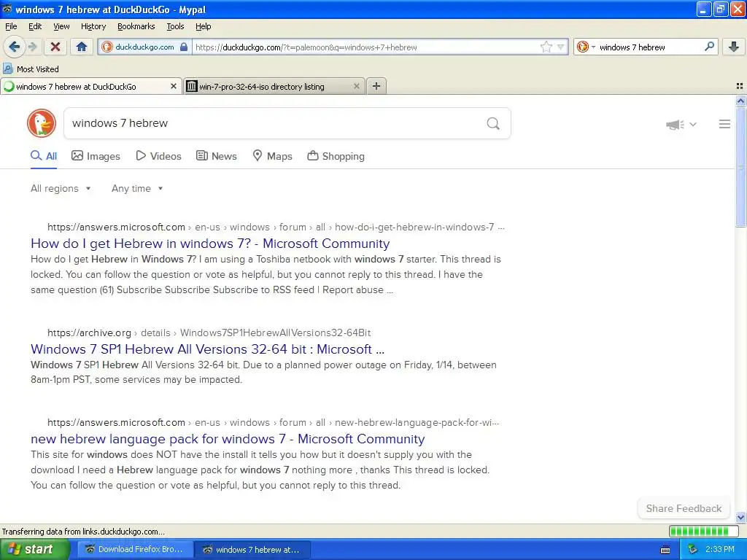
Task: Go to the Home page icon
Action: (82, 47)
